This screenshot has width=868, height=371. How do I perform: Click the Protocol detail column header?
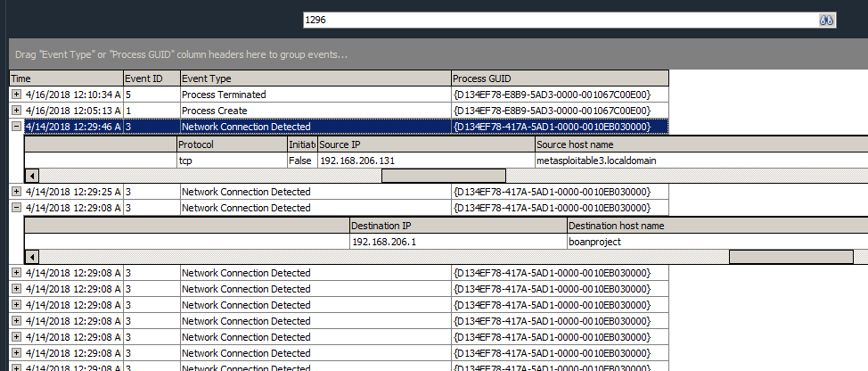click(232, 144)
